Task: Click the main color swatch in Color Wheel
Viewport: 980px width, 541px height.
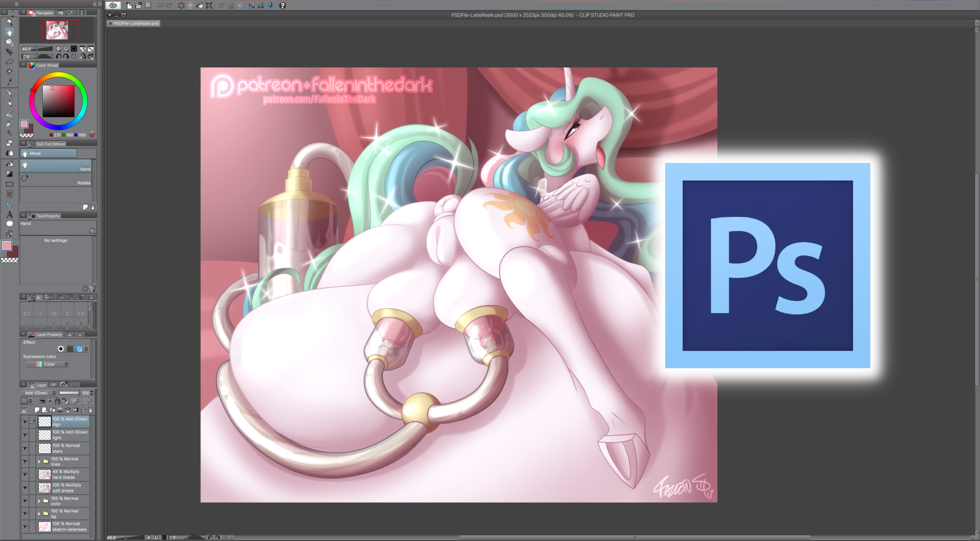Action: point(24,124)
